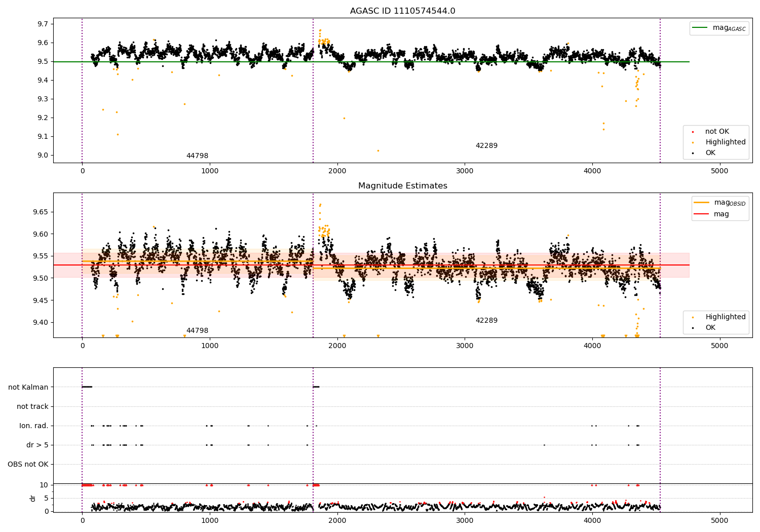This screenshot has width=760, height=532.
Task: Click the title "AGASC ID 1110574544.0"
Action: (402, 11)
